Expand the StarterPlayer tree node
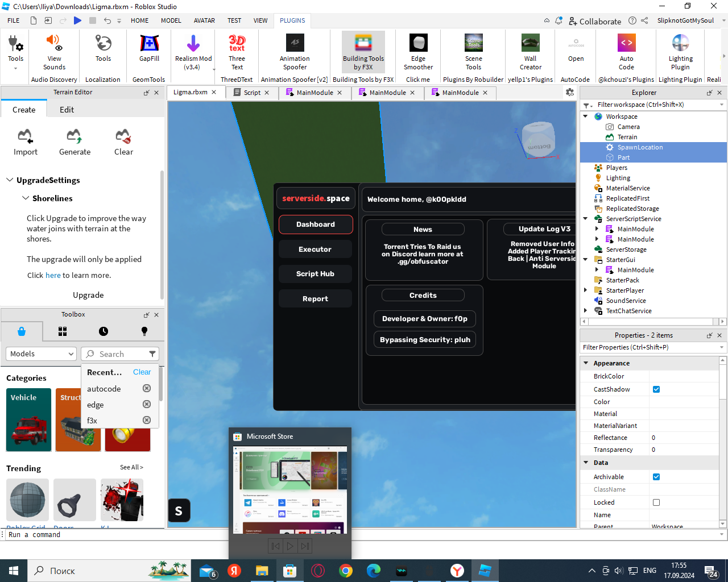The width and height of the screenshot is (728, 582). 585,290
